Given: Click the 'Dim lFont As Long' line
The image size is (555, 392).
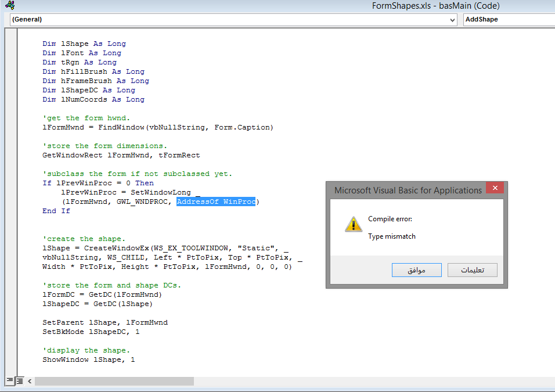Looking at the screenshot, I should tap(82, 53).
